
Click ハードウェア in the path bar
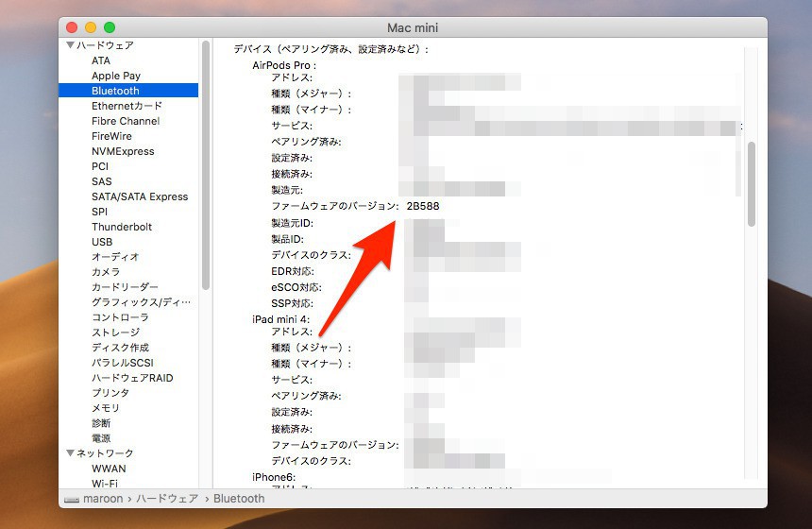167,499
